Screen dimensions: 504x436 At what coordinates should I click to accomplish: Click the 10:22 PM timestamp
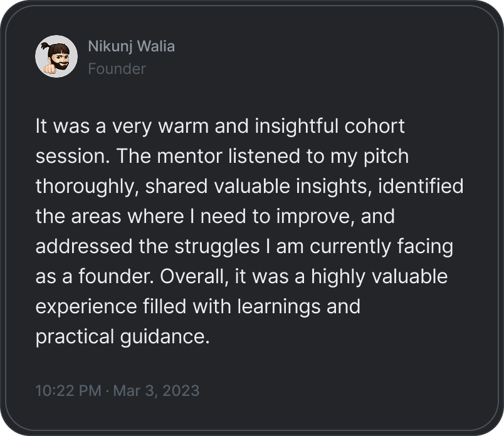tap(68, 391)
